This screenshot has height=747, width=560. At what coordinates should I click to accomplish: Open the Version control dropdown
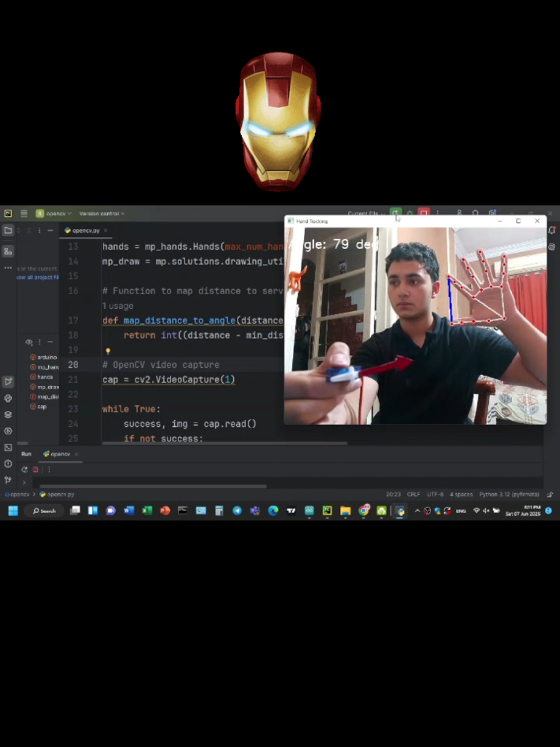pos(102,214)
